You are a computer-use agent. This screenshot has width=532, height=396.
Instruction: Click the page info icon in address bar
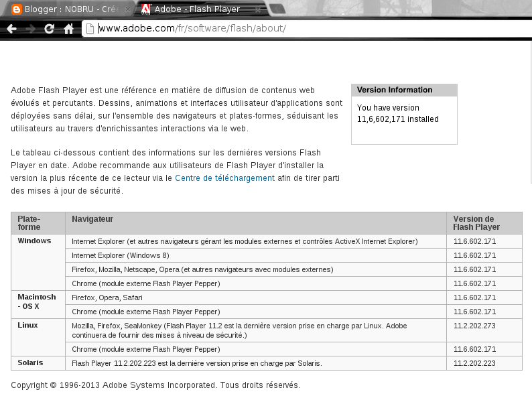tap(90, 29)
